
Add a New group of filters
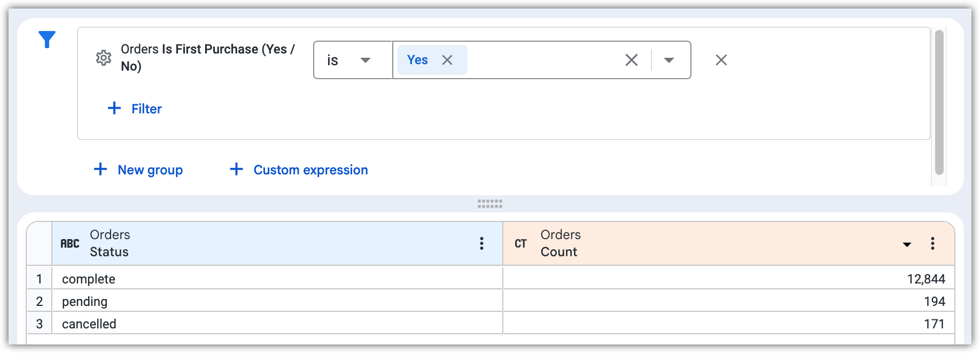click(x=138, y=170)
